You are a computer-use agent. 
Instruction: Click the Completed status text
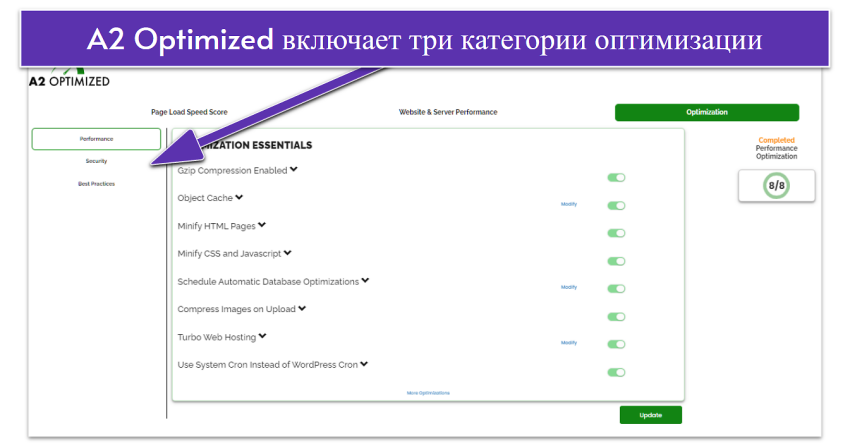776,140
